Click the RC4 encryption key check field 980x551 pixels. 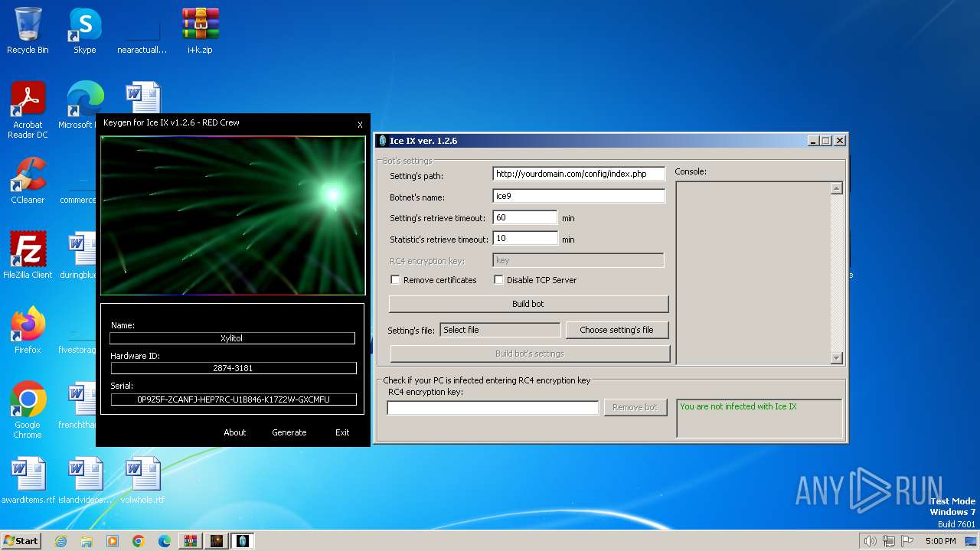(x=493, y=408)
